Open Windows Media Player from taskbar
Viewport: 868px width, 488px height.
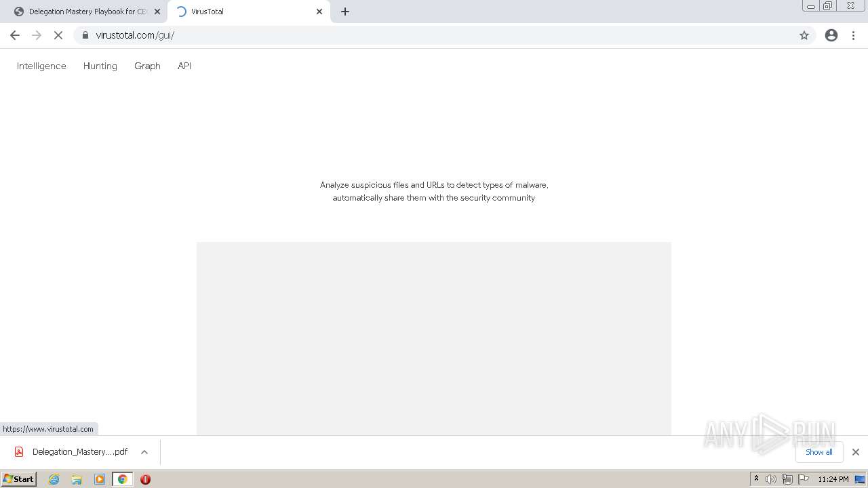100,479
